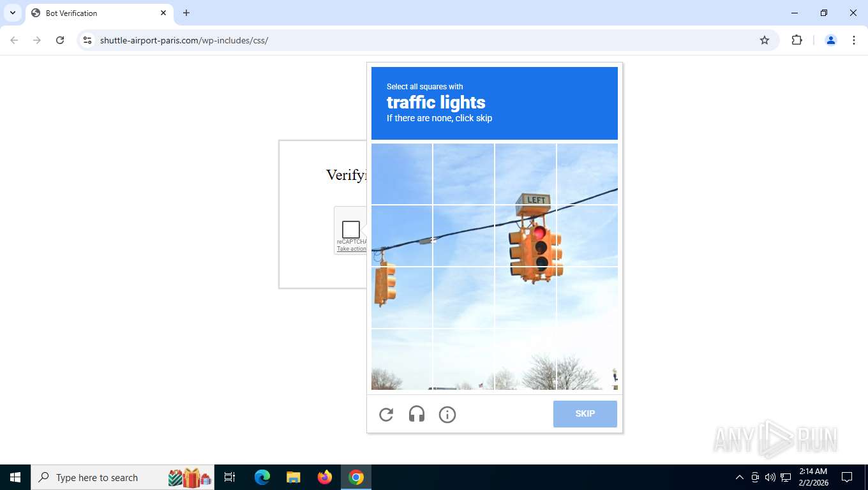Screen dimensions: 868x490
Task: Open a new tab
Action: [x=186, y=13]
